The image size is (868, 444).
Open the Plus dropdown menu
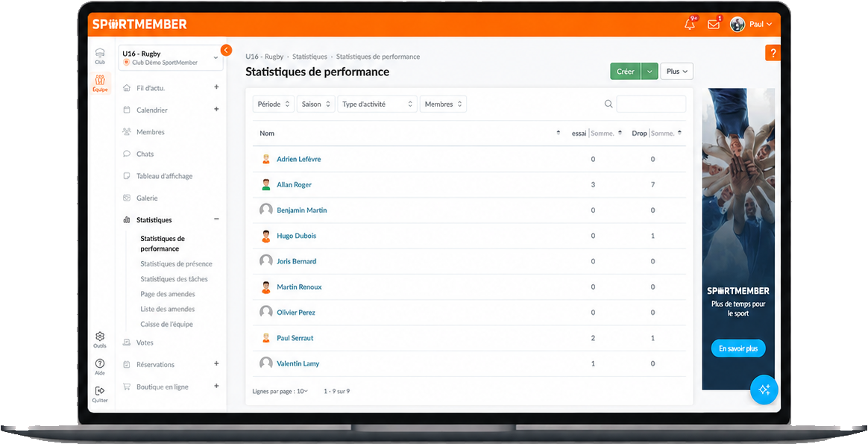676,72
